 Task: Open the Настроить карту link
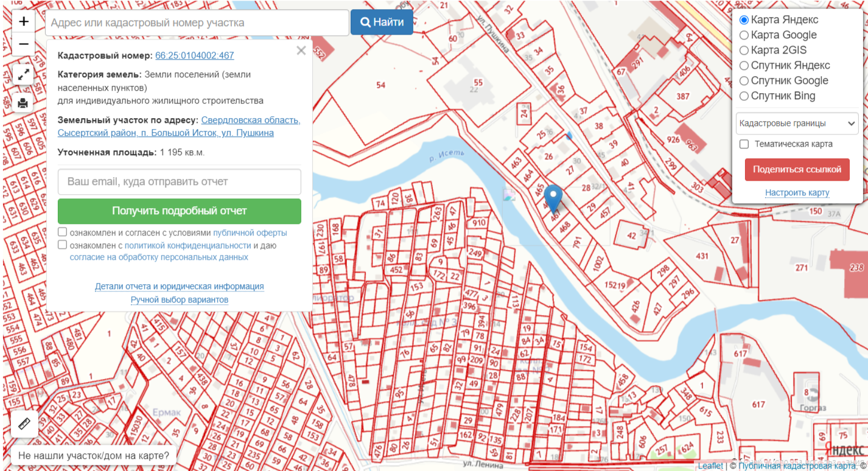[797, 193]
